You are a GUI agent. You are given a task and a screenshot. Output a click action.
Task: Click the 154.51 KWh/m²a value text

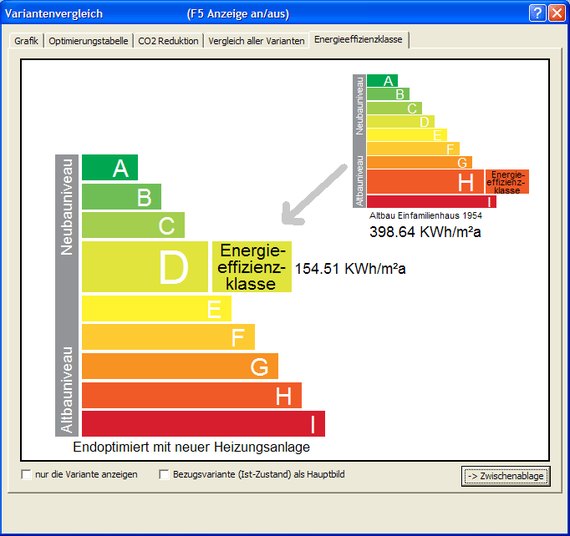[x=350, y=268]
